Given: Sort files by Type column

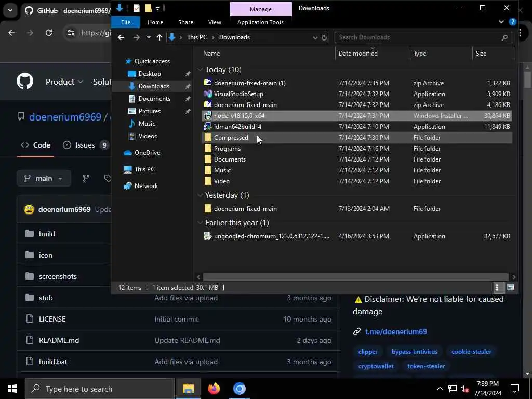Looking at the screenshot, I should [x=420, y=54].
